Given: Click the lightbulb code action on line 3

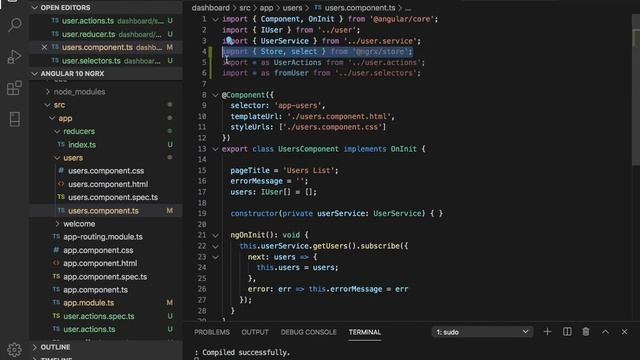Looking at the screenshot, I should [229, 40].
